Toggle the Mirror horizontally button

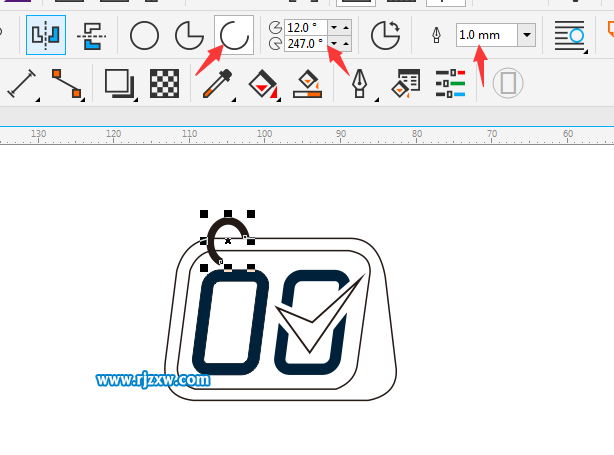tap(46, 35)
